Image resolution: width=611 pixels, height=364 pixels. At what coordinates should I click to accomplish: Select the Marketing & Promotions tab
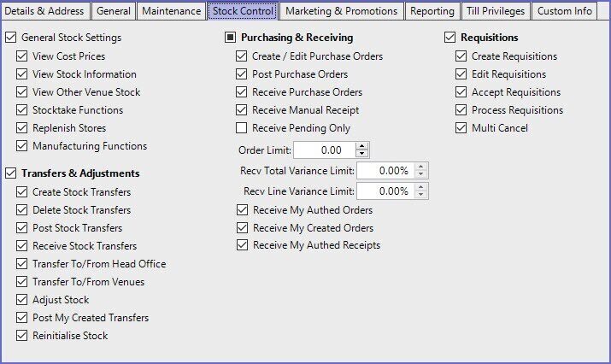[341, 11]
